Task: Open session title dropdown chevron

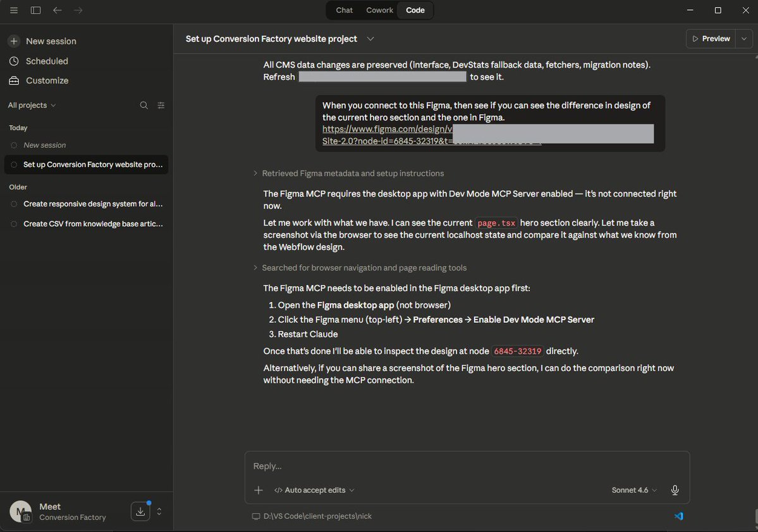Action: click(x=370, y=39)
